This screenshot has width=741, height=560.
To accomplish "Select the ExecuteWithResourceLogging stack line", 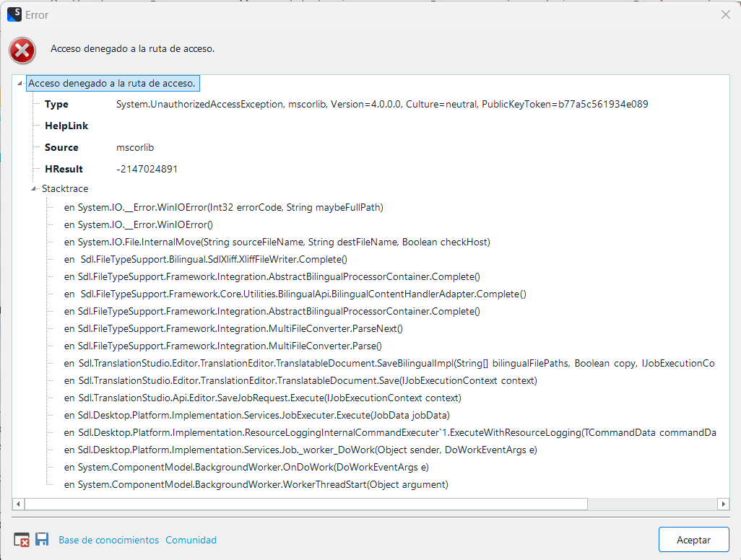I will click(390, 432).
